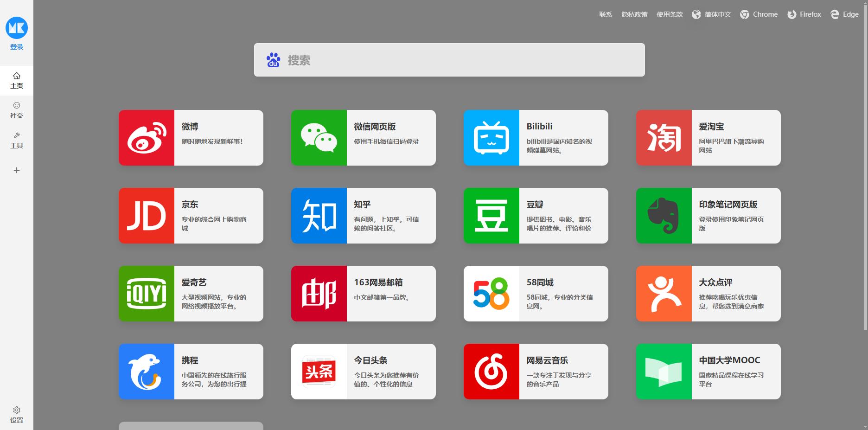Click the 豆瓣 card title text

tap(535, 205)
